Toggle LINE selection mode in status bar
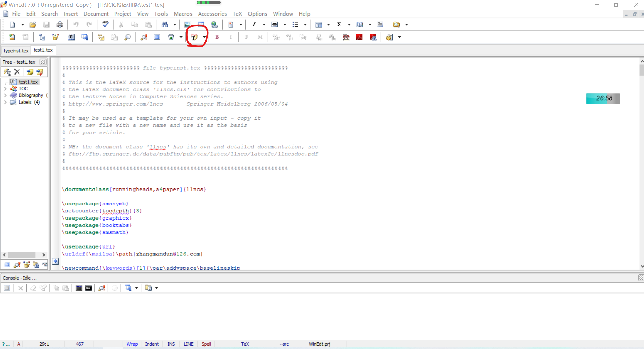644x349 pixels. pos(188,344)
